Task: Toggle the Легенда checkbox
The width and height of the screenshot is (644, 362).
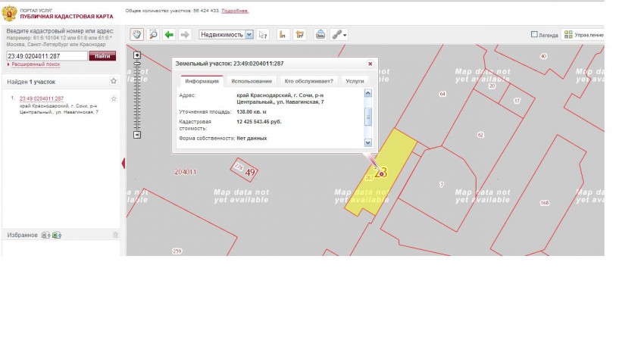Action: click(x=534, y=34)
